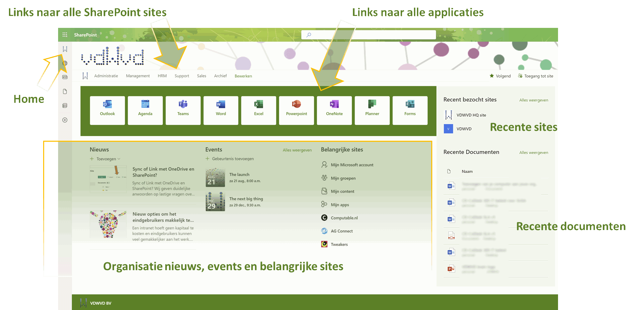Click the vdwvd site logo
Image resolution: width=644 pixels, height=310 pixels.
pyautogui.click(x=113, y=56)
